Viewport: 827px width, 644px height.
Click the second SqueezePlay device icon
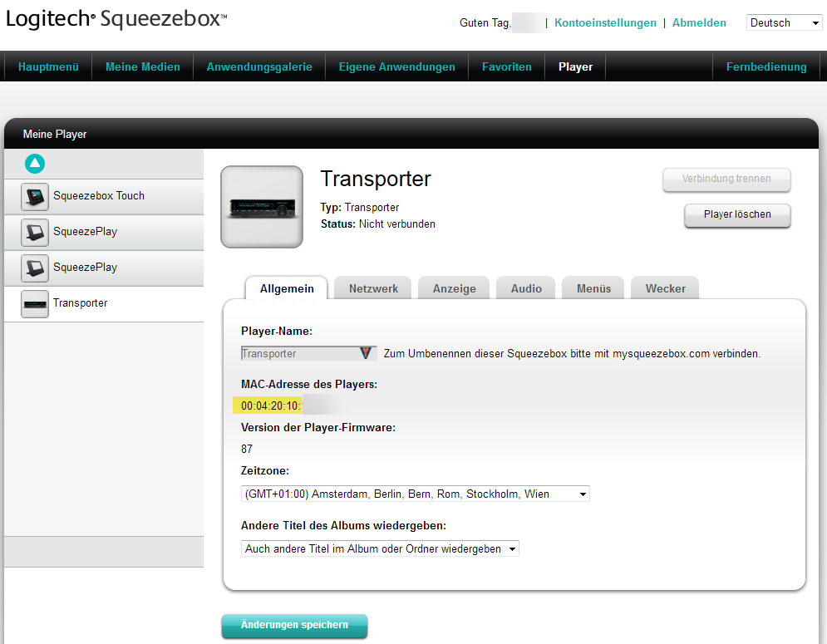(x=35, y=268)
